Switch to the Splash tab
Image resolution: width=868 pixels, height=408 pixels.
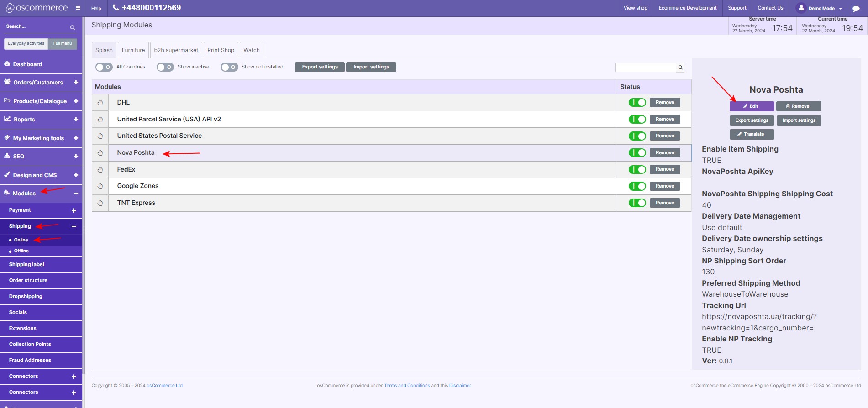coord(104,50)
